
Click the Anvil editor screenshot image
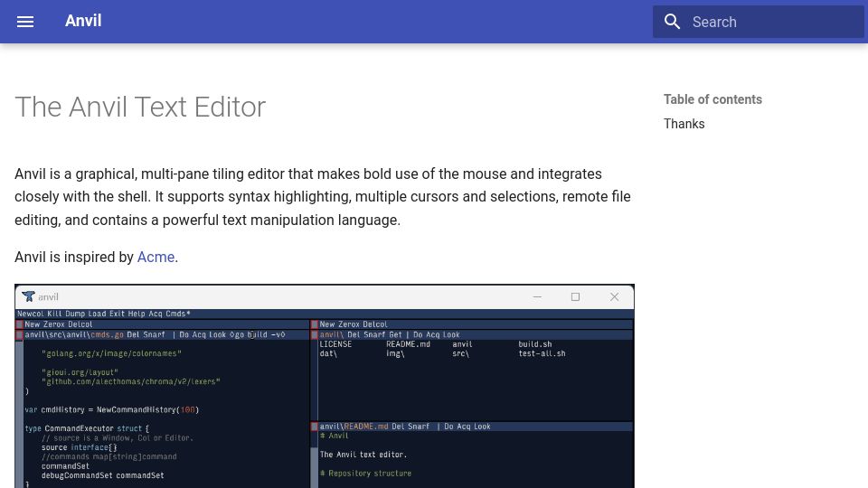325,386
